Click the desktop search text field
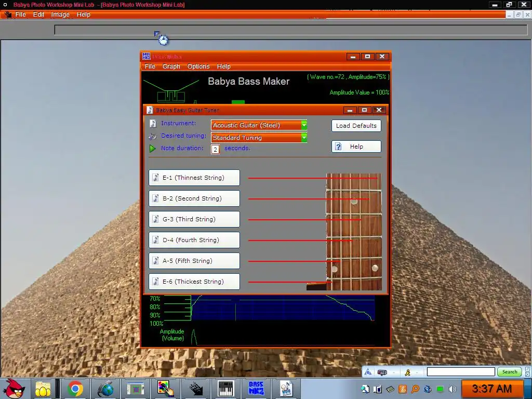This screenshot has width=532, height=399. pyautogui.click(x=461, y=372)
